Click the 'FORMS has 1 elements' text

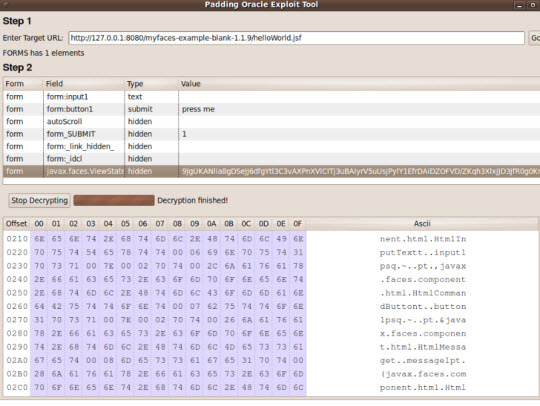point(43,53)
